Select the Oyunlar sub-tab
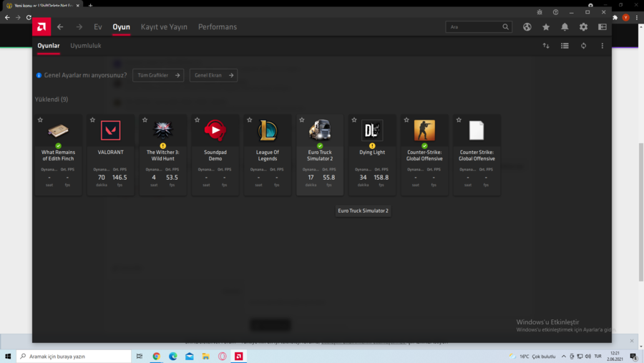644x363 pixels. [49, 46]
